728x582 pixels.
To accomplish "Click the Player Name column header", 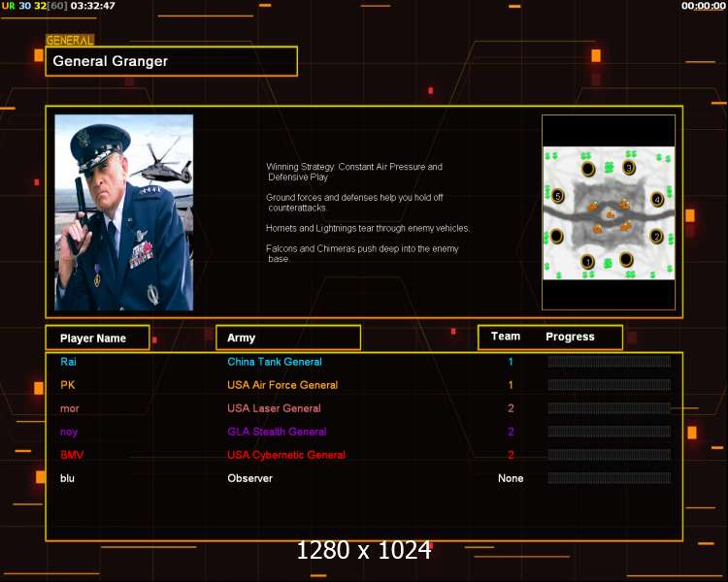I will pyautogui.click(x=97, y=338).
